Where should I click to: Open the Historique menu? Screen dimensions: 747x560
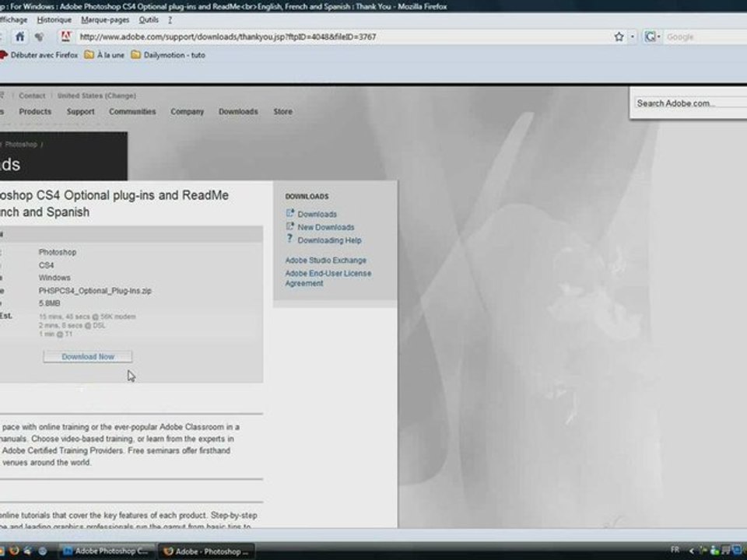coord(54,20)
